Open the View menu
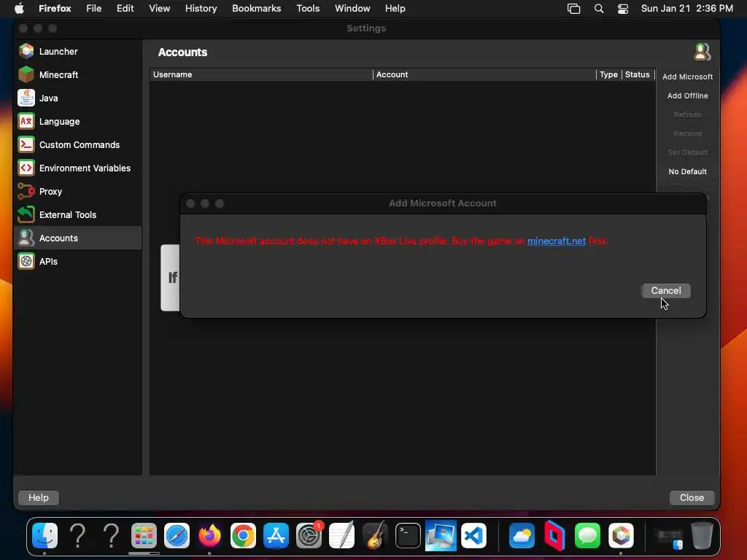The height and width of the screenshot is (560, 747). click(x=159, y=9)
